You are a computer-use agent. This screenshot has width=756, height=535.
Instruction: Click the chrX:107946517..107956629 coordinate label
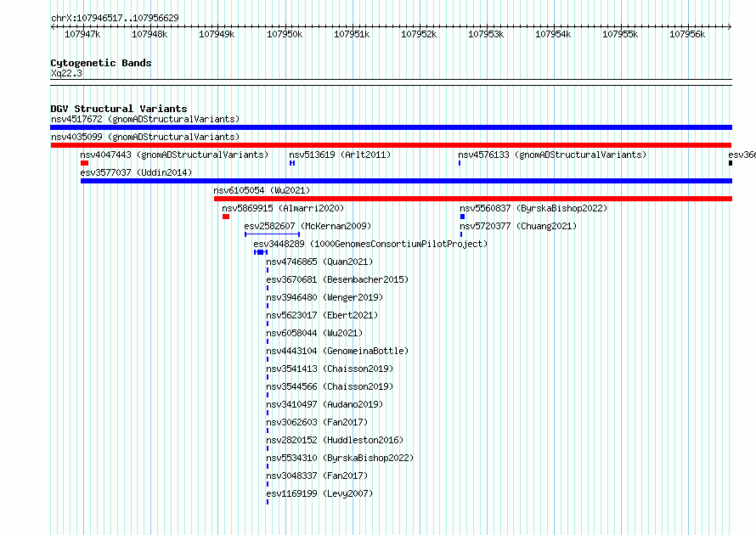point(115,18)
